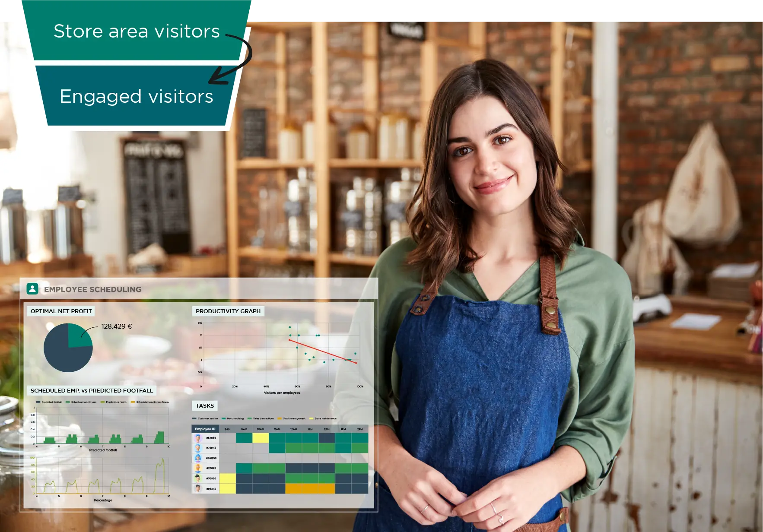Viewport: 763px width, 532px height.
Task: Click the avatar for employee #741253
Action: (198, 458)
